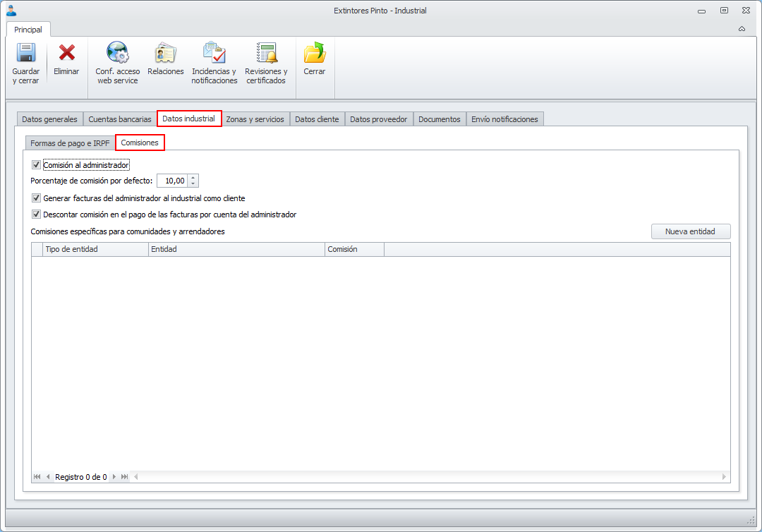Toggle Comisión al administrador checkbox
The image size is (762, 532).
tap(36, 165)
